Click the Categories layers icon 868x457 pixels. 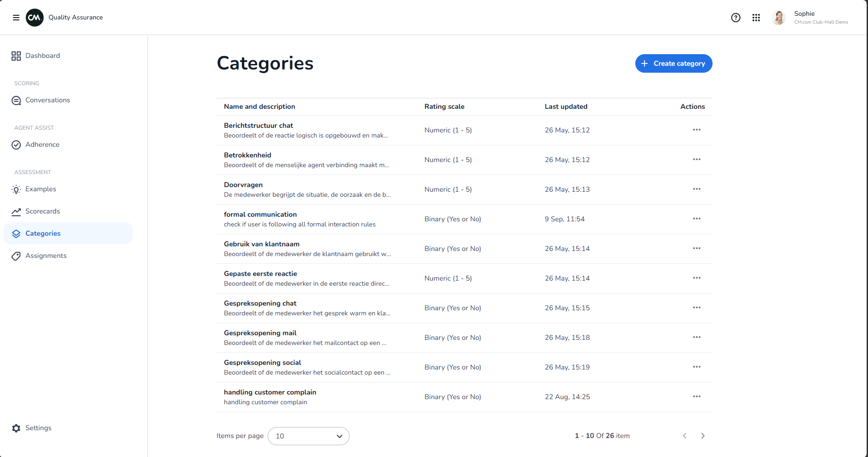pyautogui.click(x=16, y=234)
